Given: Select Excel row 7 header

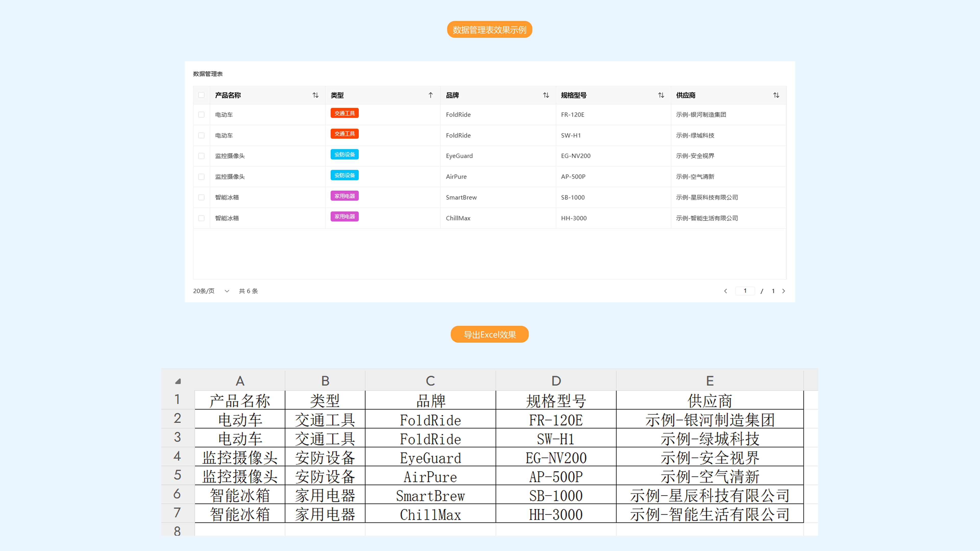Looking at the screenshot, I should pos(178,513).
